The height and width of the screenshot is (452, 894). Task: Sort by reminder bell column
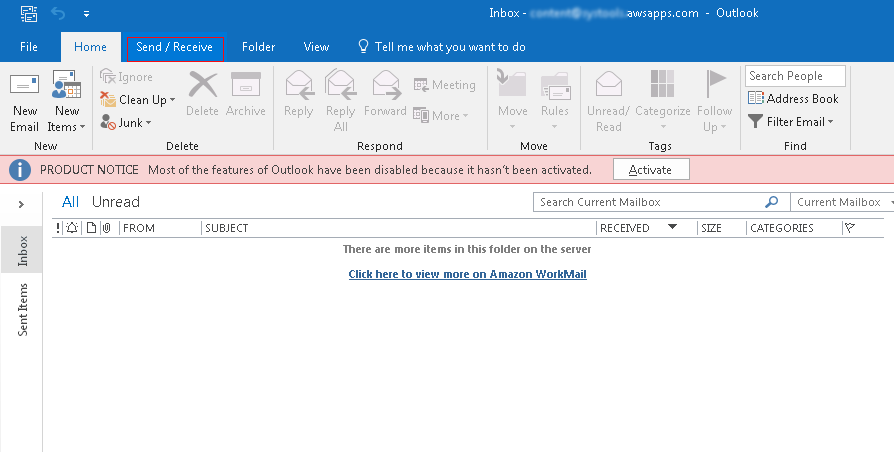[72, 228]
